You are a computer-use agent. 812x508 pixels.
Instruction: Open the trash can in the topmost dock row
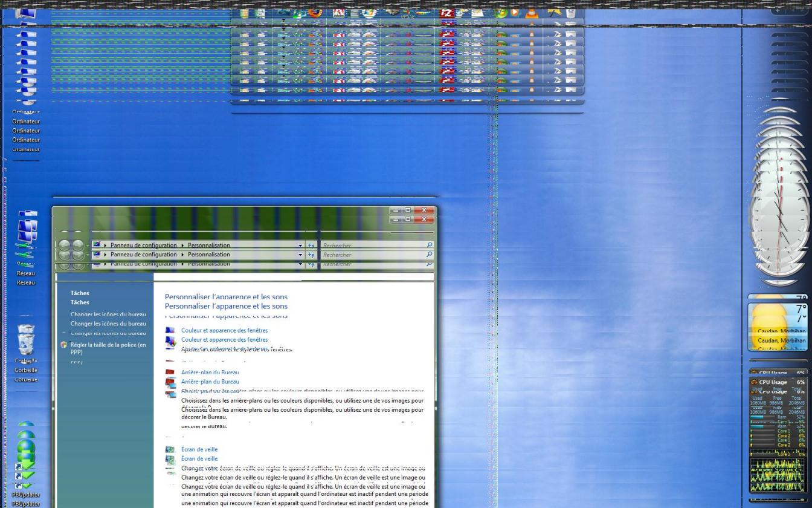click(x=571, y=12)
